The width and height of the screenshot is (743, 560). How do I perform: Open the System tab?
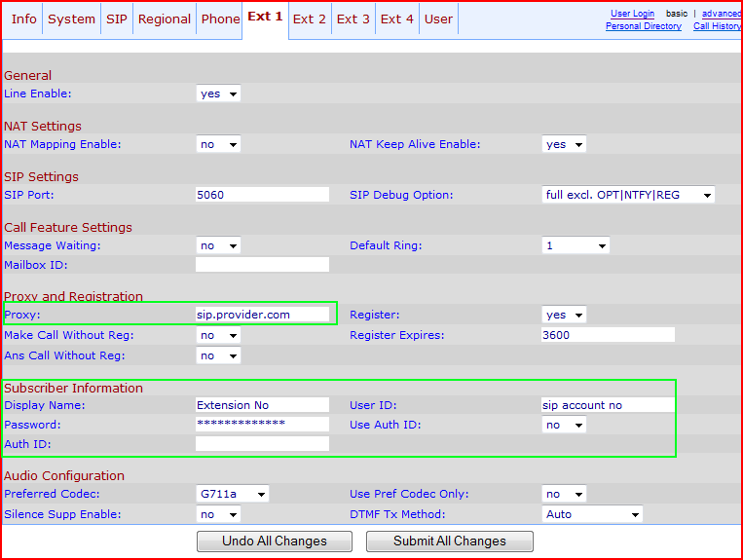(x=72, y=19)
